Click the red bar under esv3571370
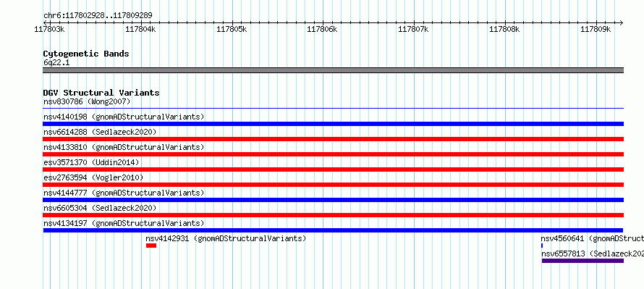 [333, 169]
